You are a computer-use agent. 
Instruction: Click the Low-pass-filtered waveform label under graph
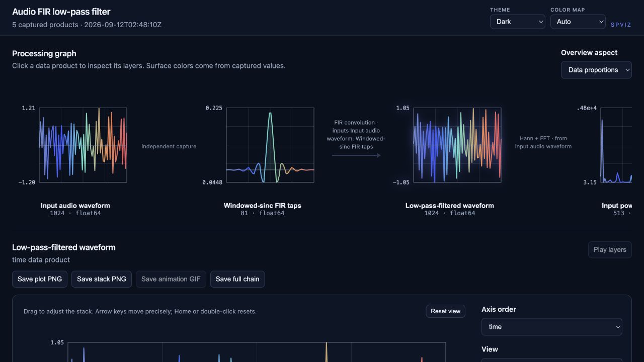(450, 206)
